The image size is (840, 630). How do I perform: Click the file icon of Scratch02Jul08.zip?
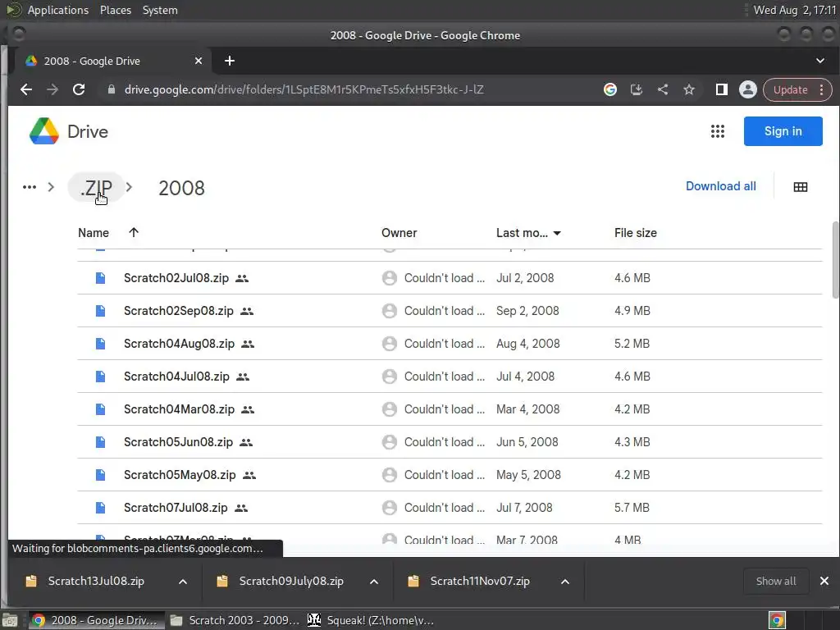100,278
